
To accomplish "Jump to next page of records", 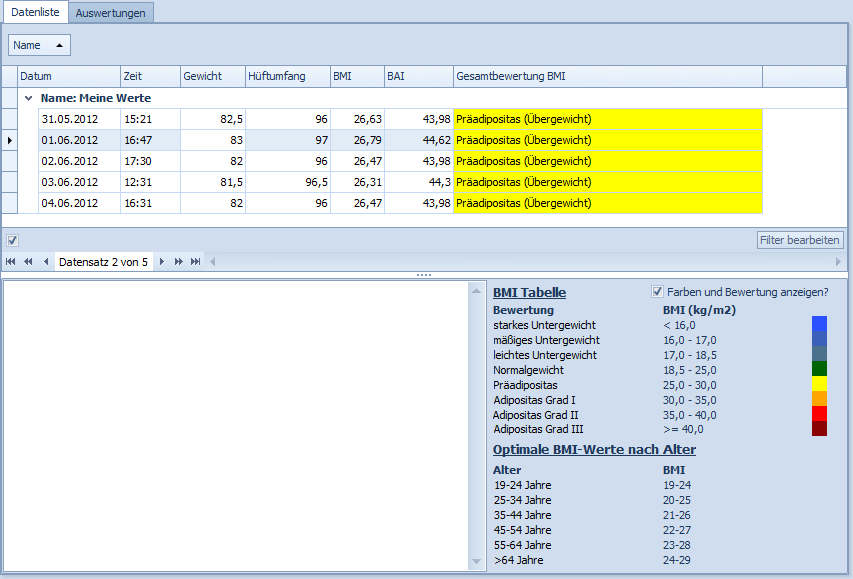I will [178, 262].
